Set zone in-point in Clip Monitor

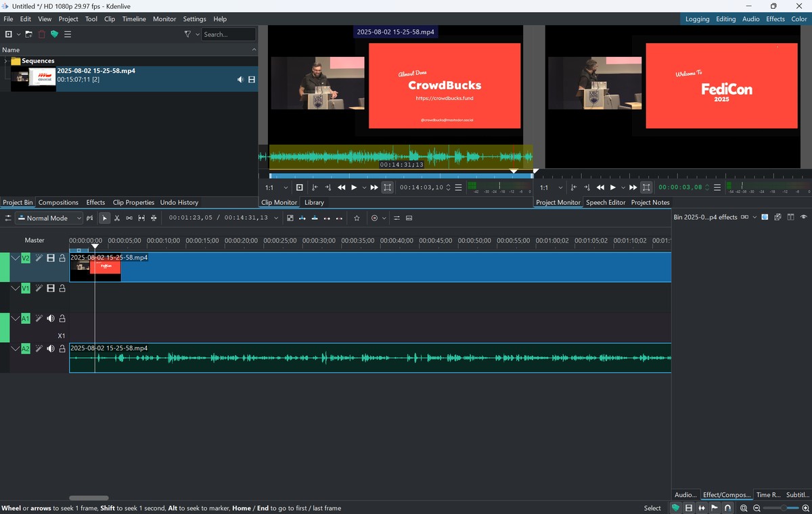(315, 187)
